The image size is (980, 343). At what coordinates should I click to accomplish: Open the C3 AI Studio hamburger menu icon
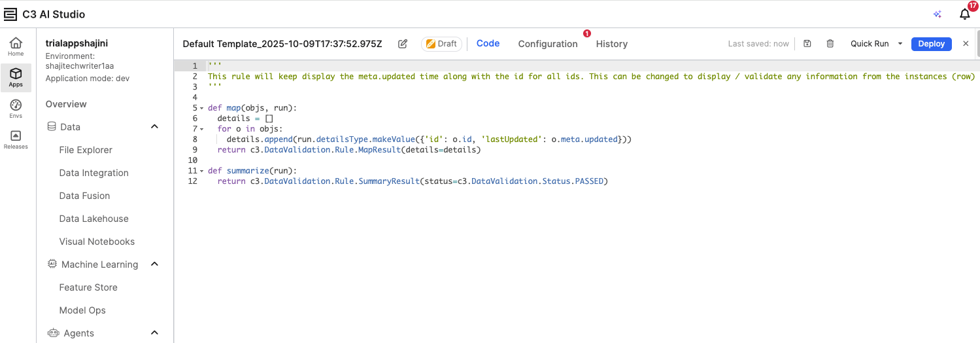pyautogui.click(x=10, y=14)
